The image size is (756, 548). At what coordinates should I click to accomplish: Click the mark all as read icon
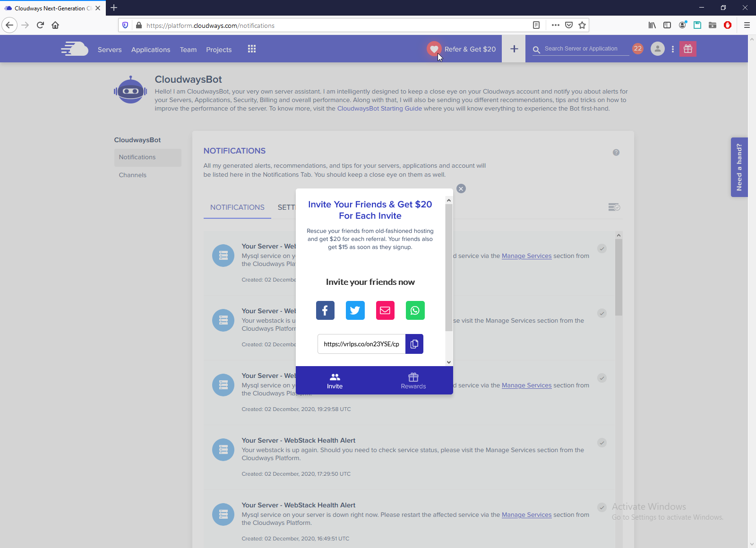click(614, 207)
